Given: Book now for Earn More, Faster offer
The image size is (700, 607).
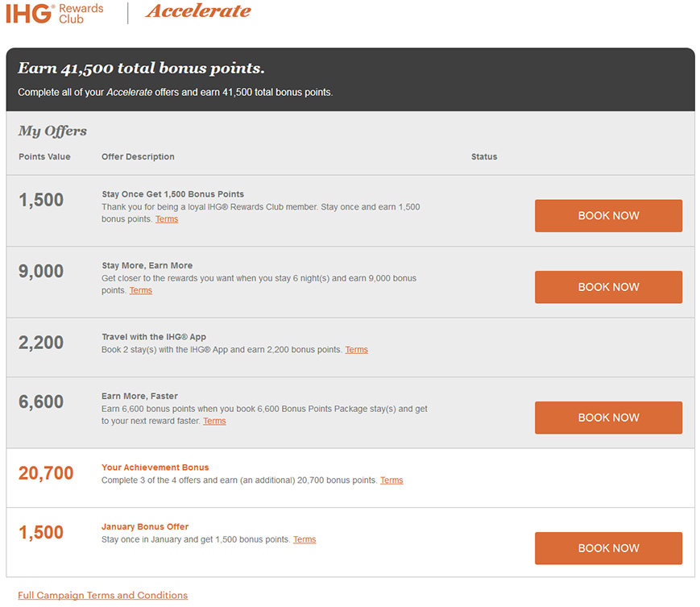Looking at the screenshot, I should [x=608, y=418].
